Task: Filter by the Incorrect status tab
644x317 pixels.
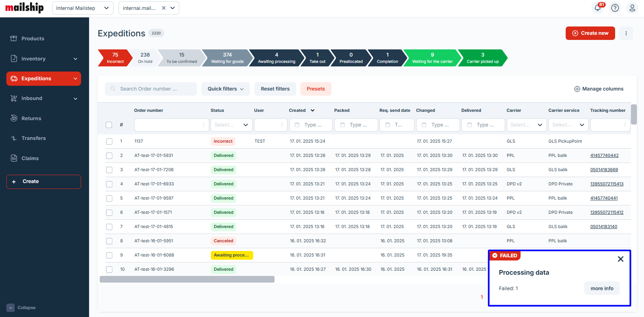Action: click(115, 58)
